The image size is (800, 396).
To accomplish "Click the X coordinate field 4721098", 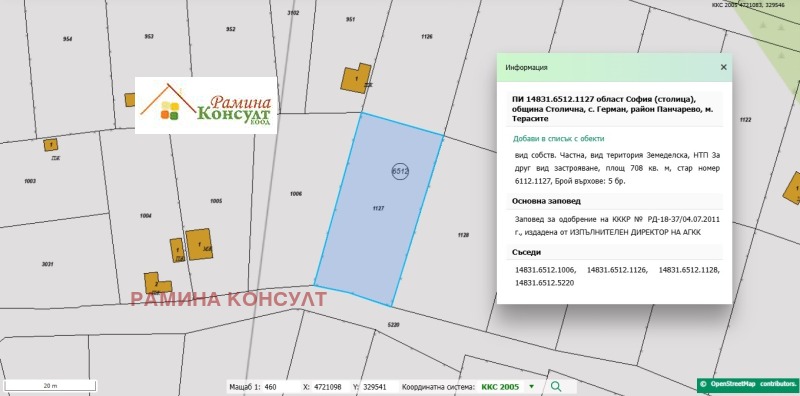I will click(x=330, y=387).
